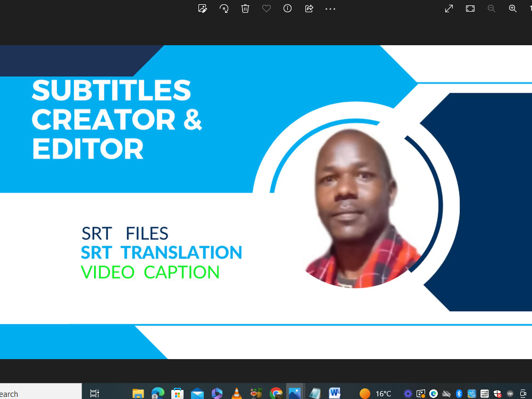Open the Bluetooth tray icon
This screenshot has width=532, height=399.
[459, 394]
